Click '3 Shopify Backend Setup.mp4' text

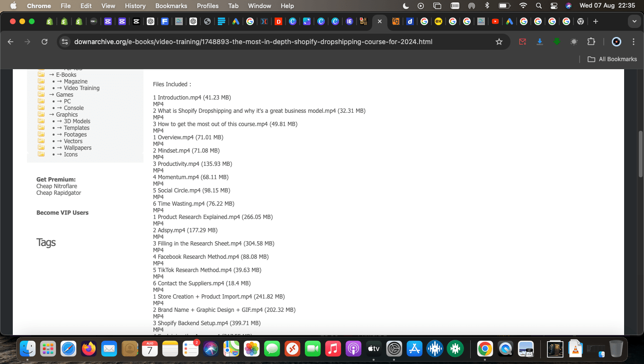(190, 323)
